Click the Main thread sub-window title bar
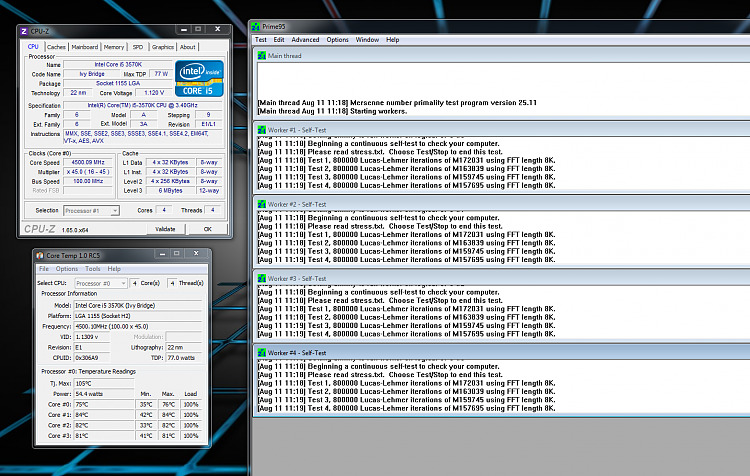 click(502, 56)
